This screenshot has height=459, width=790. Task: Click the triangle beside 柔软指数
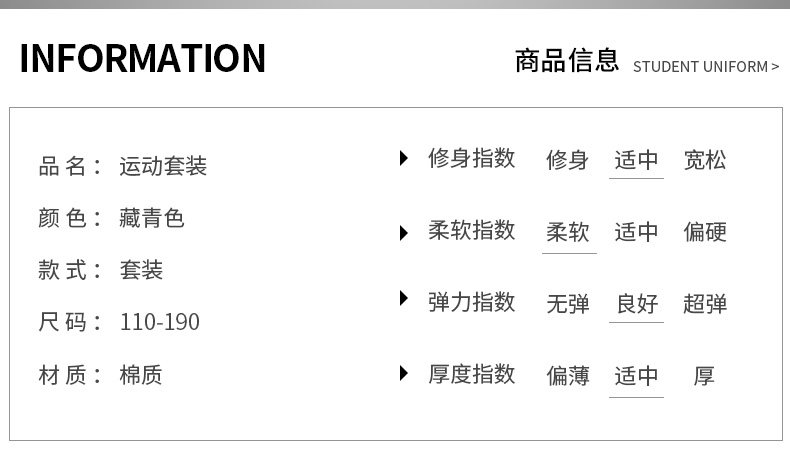pyautogui.click(x=404, y=232)
